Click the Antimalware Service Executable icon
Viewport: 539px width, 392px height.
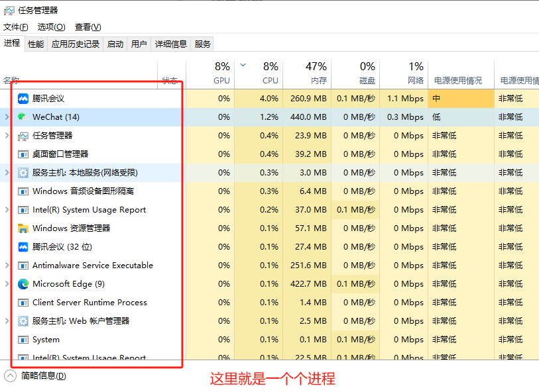(23, 266)
